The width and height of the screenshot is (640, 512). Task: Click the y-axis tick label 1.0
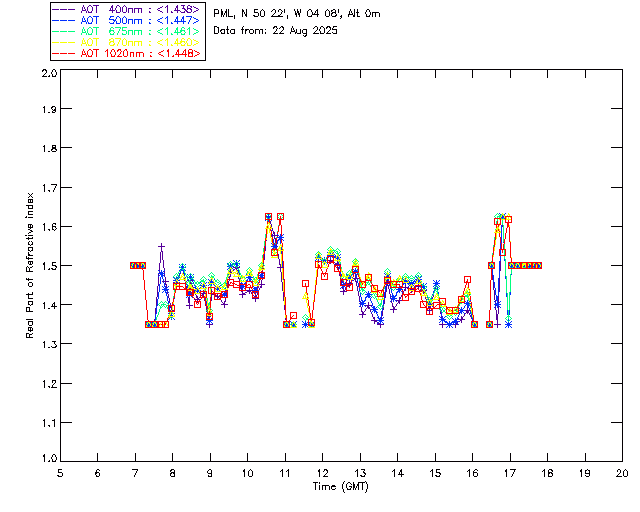pyautogui.click(x=49, y=458)
